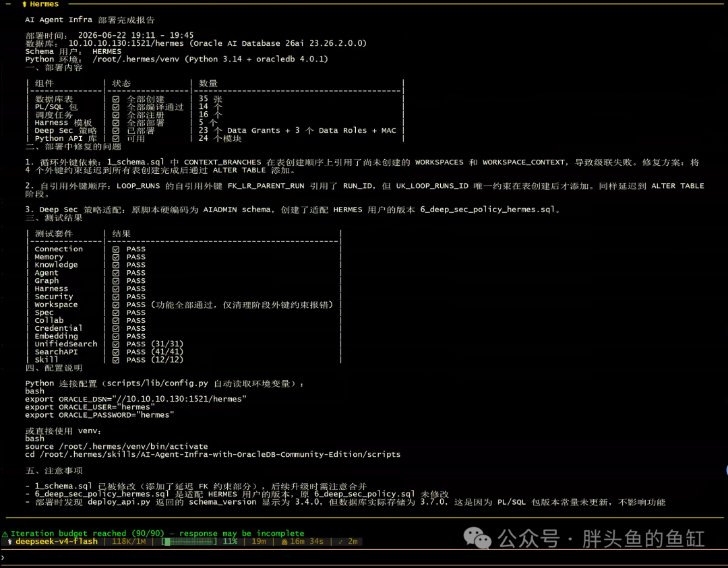Click the deepseek-v4-flash model name
Viewport: 728px width, 568px height.
pyautogui.click(x=57, y=542)
